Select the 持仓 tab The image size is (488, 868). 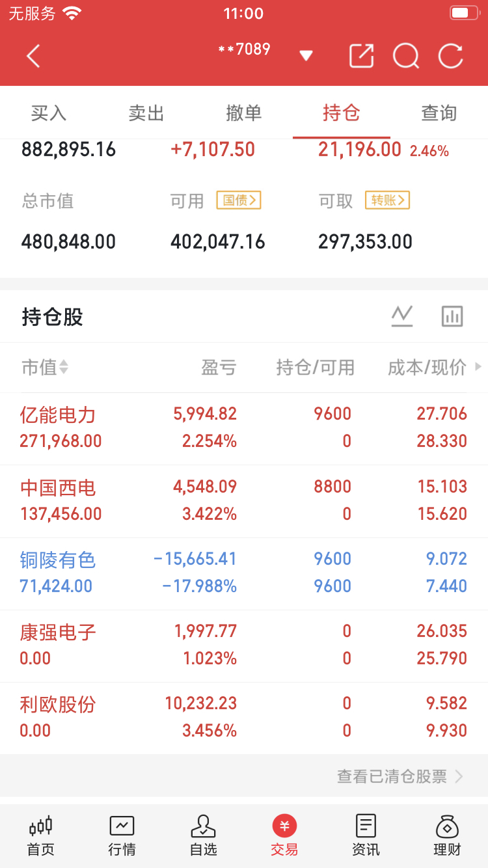tap(342, 113)
